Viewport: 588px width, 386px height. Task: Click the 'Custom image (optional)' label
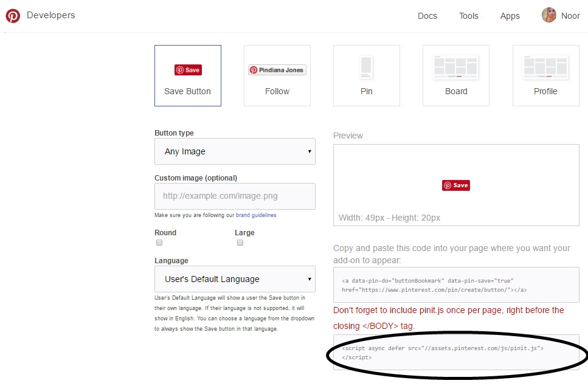point(196,178)
